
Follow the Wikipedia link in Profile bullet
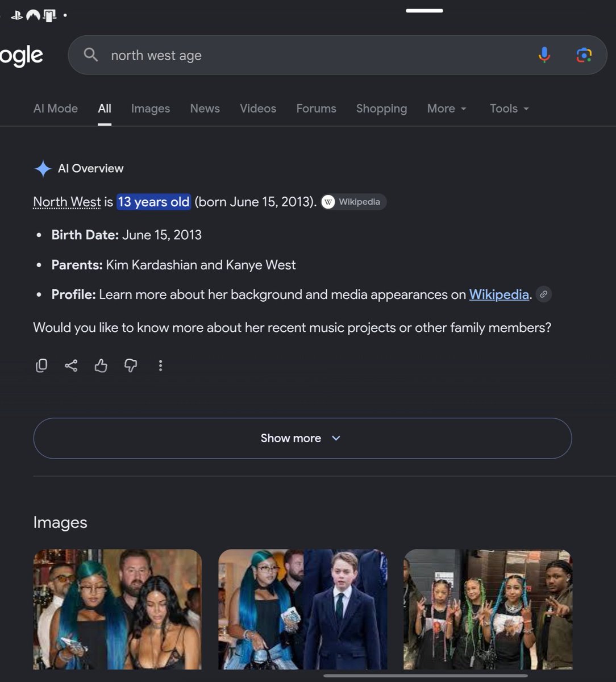tap(499, 294)
